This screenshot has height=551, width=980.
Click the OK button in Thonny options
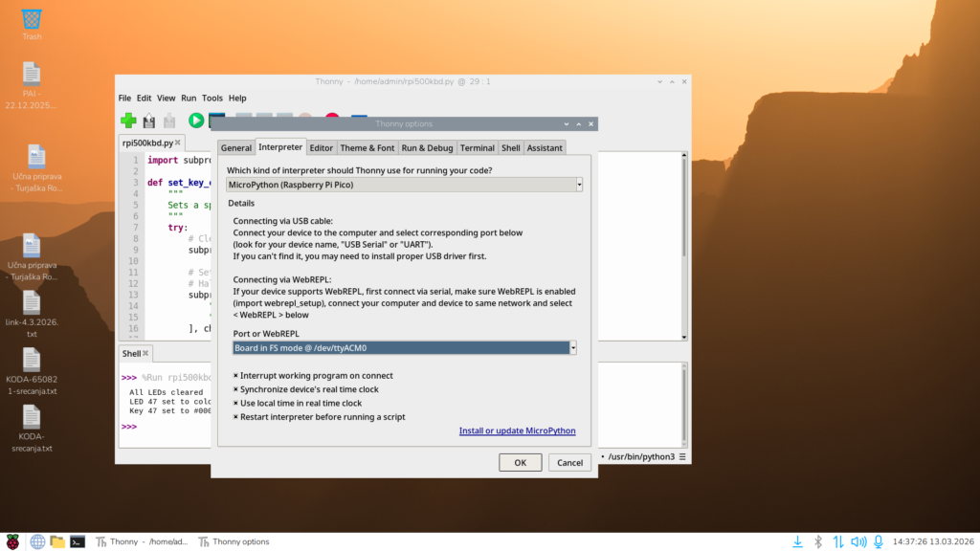(520, 463)
